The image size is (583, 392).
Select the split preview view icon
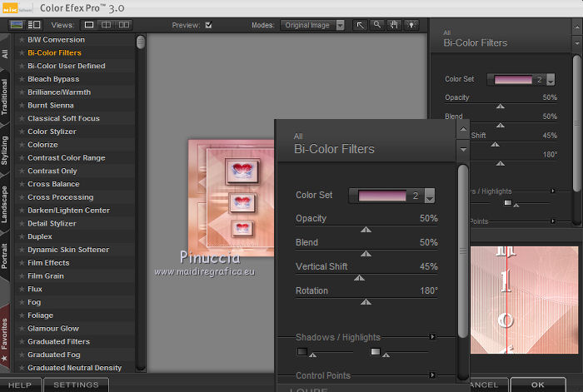[x=107, y=25]
